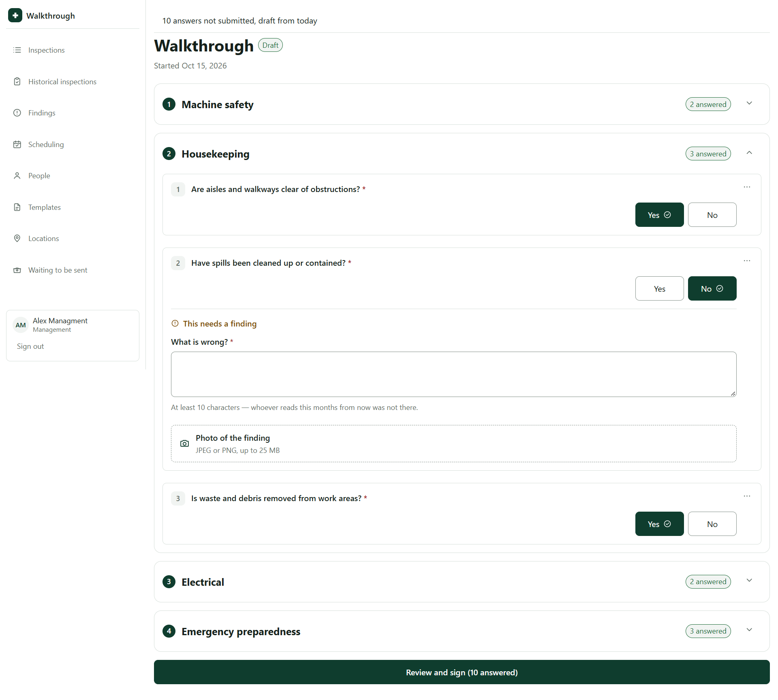
Task: Click the Scheduling calendar icon
Action: pos(17,144)
